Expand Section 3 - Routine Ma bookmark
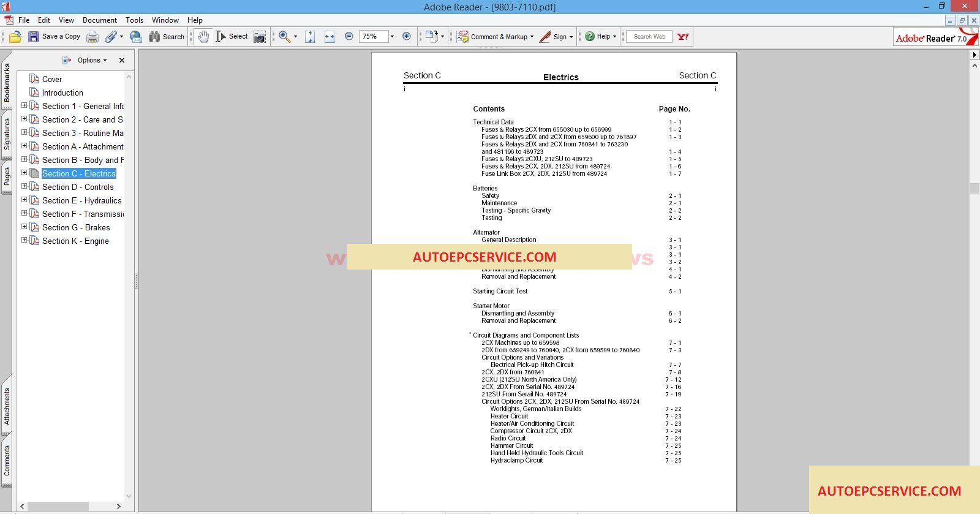 click(x=24, y=132)
